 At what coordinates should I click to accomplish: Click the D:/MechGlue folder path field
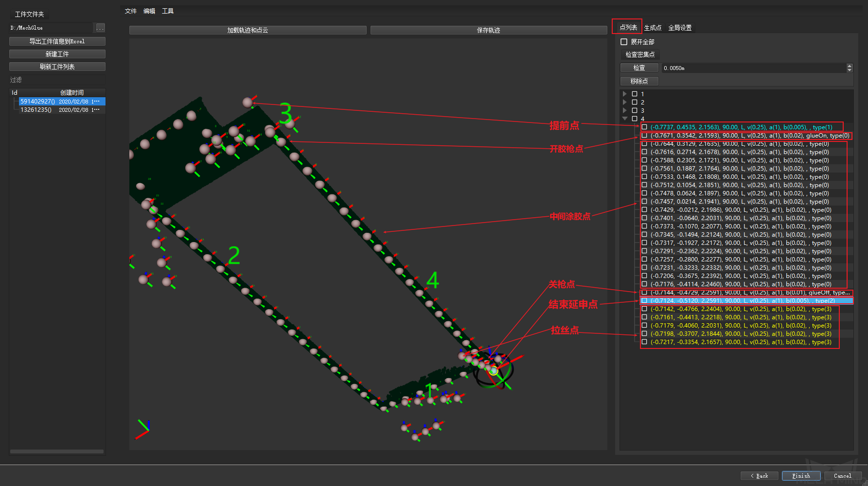[51, 28]
